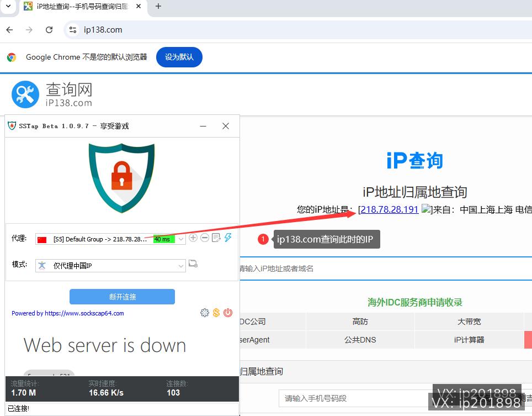Image resolution: width=532 pixels, height=416 pixels.
Task: Open the 218.78.28.191 IP address link
Action: coord(389,209)
